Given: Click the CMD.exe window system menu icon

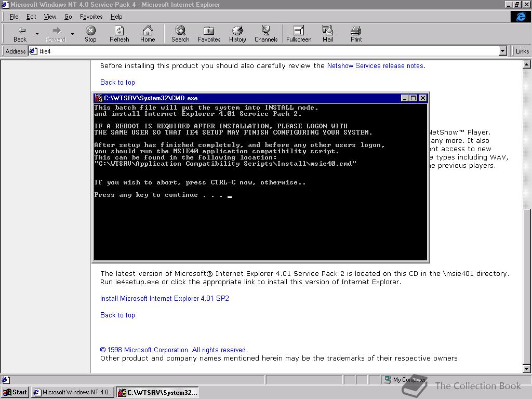Looking at the screenshot, I should 98,98.
